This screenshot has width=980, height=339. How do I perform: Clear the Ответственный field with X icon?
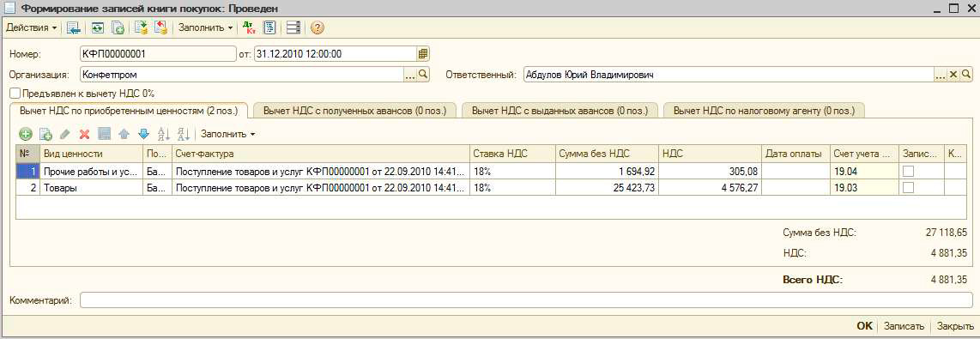tap(953, 75)
